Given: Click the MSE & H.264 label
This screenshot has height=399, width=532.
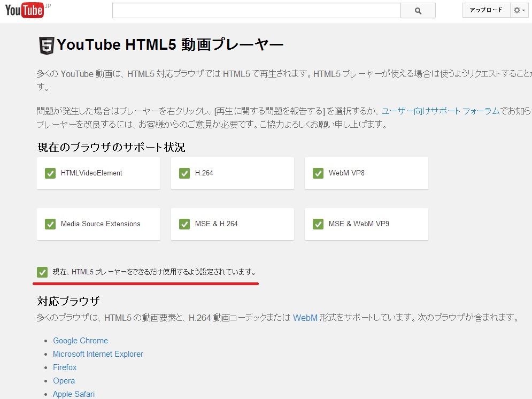Looking at the screenshot, I should tap(216, 224).
